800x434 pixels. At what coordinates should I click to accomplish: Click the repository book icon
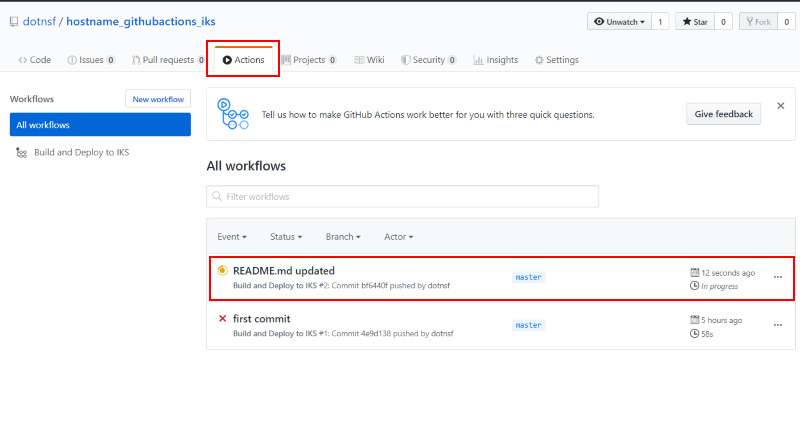coord(14,21)
